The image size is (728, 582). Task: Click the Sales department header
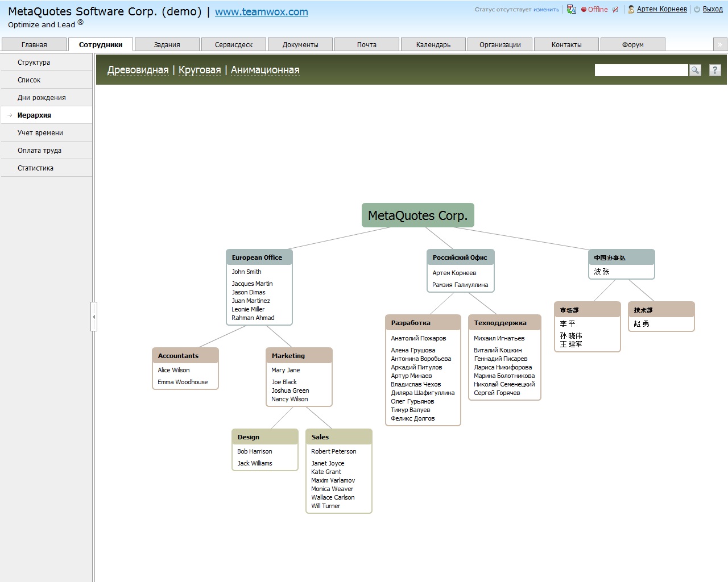click(339, 437)
